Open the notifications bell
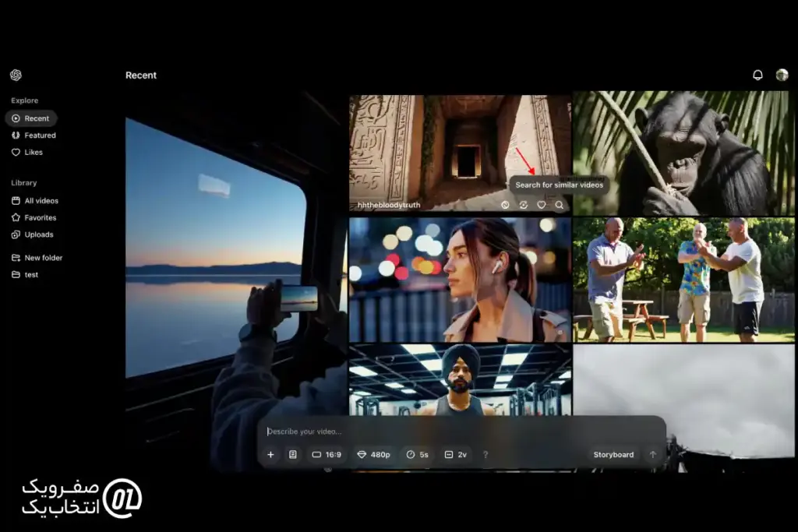The image size is (798, 532). pos(757,76)
